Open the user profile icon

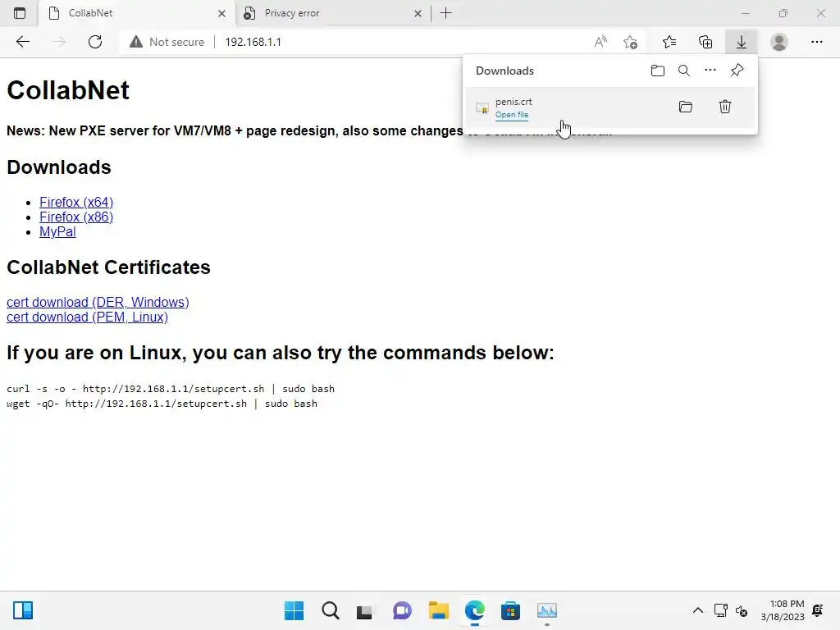coord(779,42)
